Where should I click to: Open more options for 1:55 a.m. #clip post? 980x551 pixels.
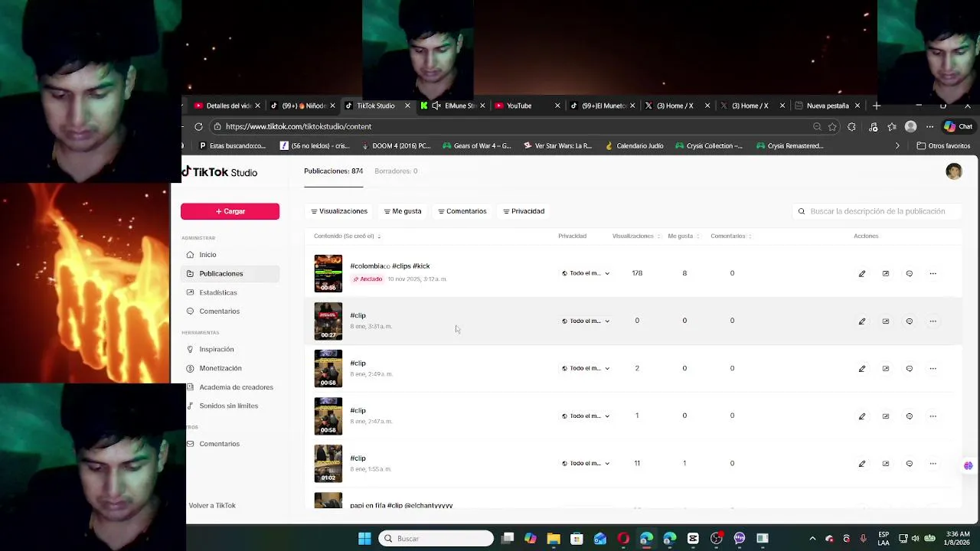(933, 464)
